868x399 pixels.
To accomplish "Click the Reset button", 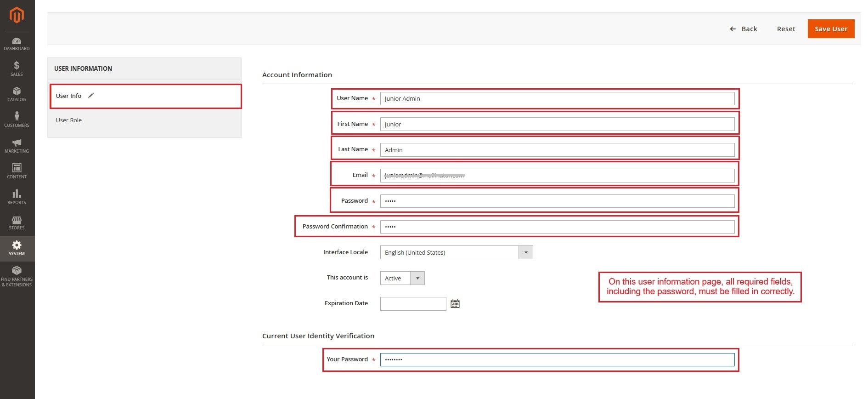I will point(785,29).
